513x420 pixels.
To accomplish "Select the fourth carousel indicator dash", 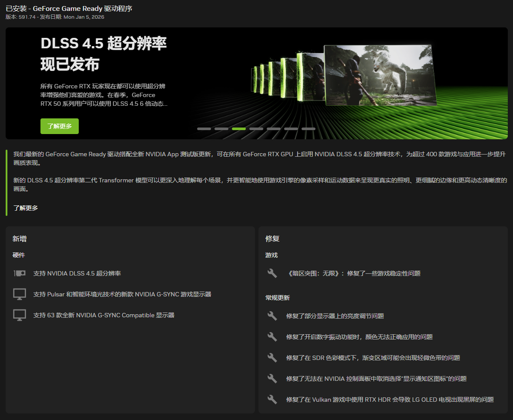I will [256, 129].
